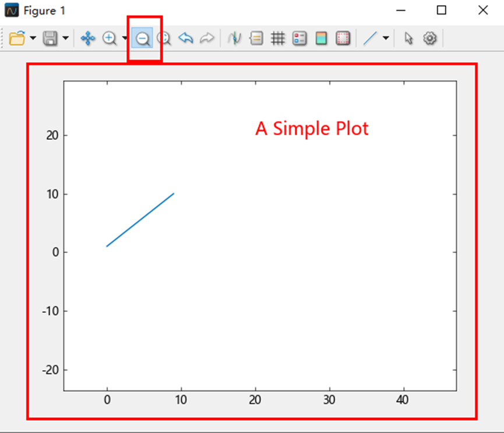504x433 pixels.
Task: Enable the data cursor curve tool
Action: pos(235,38)
